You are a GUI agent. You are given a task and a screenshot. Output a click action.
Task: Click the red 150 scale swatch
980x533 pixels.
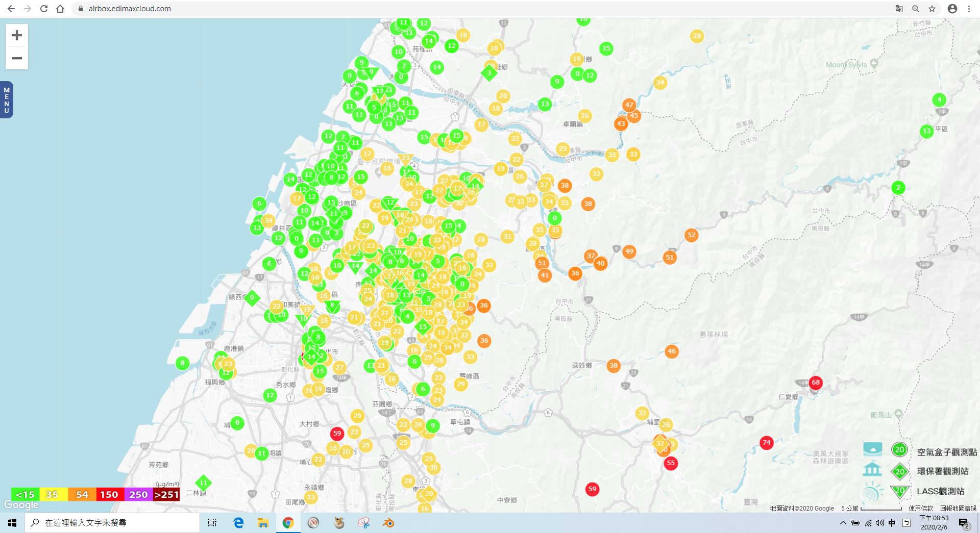(x=109, y=494)
